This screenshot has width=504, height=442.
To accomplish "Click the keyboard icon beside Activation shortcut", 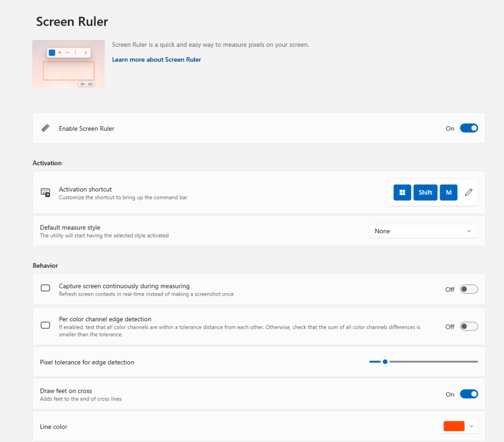I will [45, 192].
